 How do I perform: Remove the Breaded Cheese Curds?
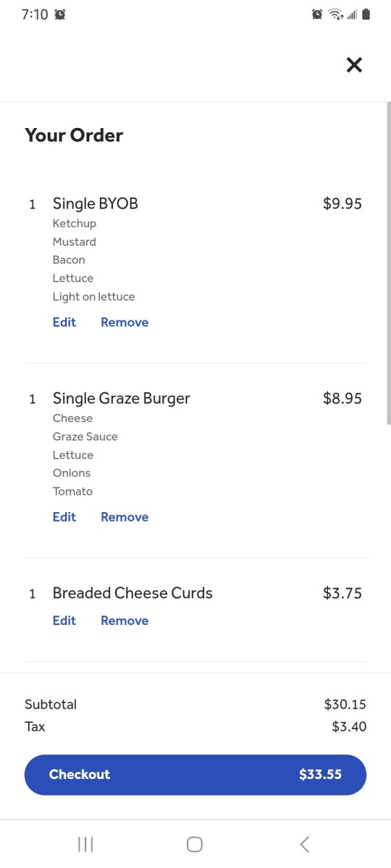pyautogui.click(x=125, y=621)
